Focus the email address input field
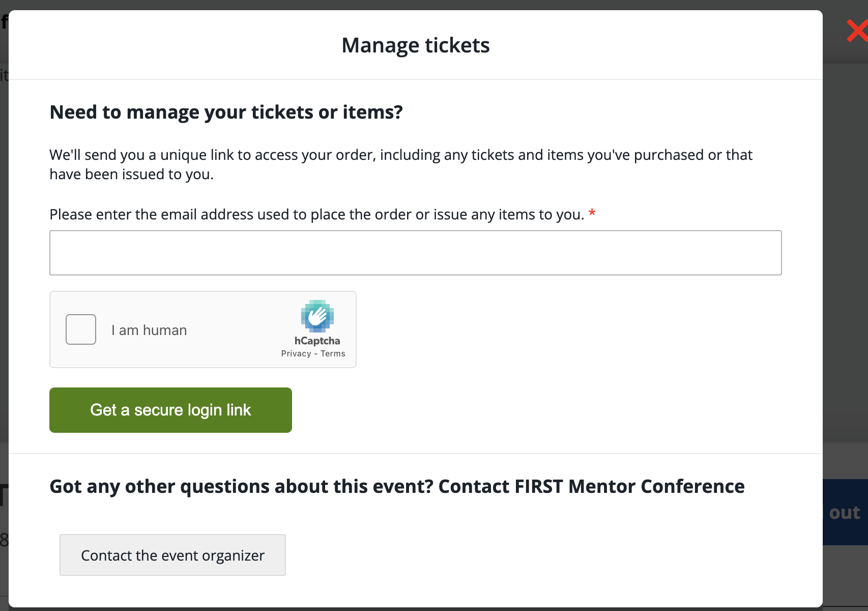This screenshot has height=611, width=868. 415,253
